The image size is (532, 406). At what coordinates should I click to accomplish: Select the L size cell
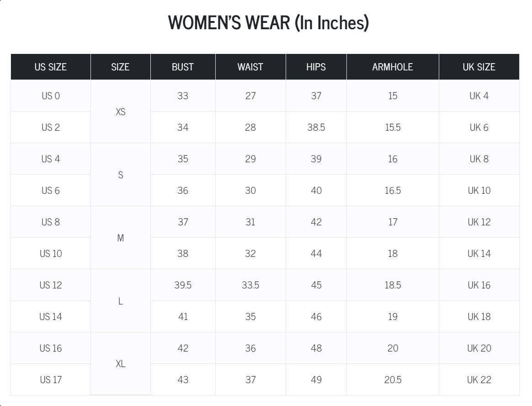121,301
